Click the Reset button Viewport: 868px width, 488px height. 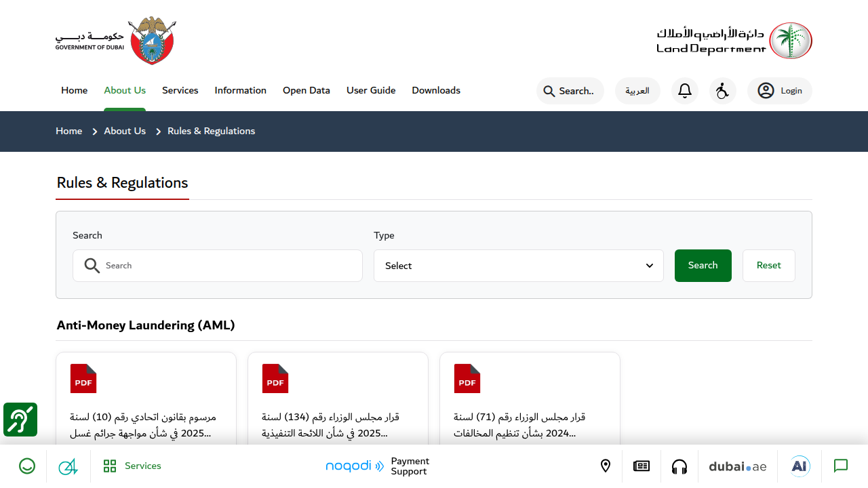point(769,266)
